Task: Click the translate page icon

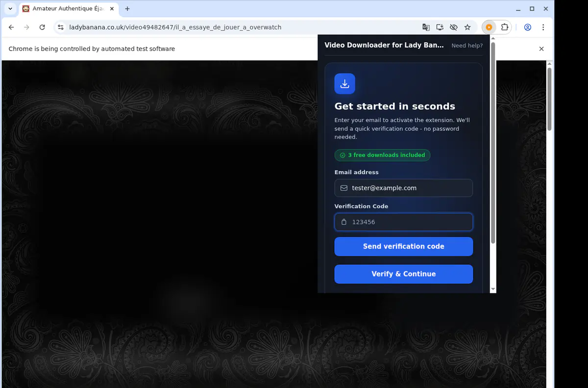Action: 426,27
